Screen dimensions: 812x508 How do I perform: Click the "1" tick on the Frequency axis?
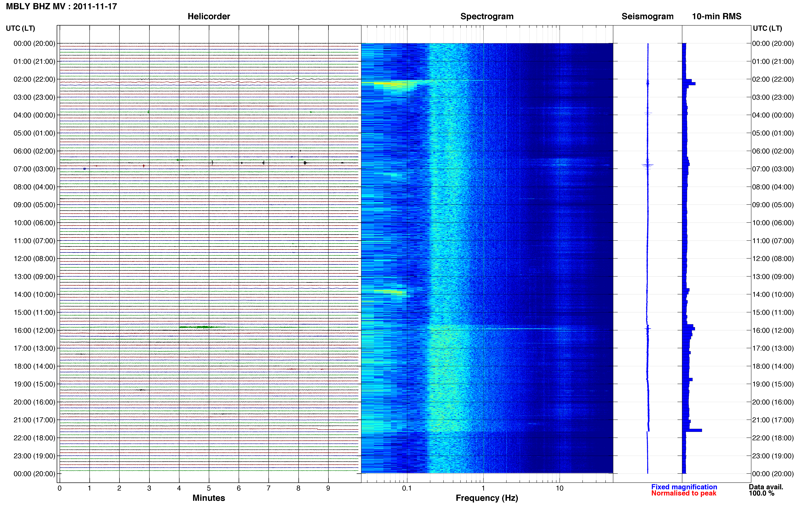[483, 488]
